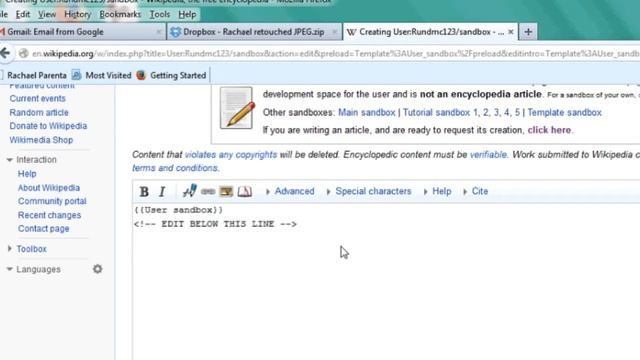Open Languages settings gear icon

coord(98,269)
